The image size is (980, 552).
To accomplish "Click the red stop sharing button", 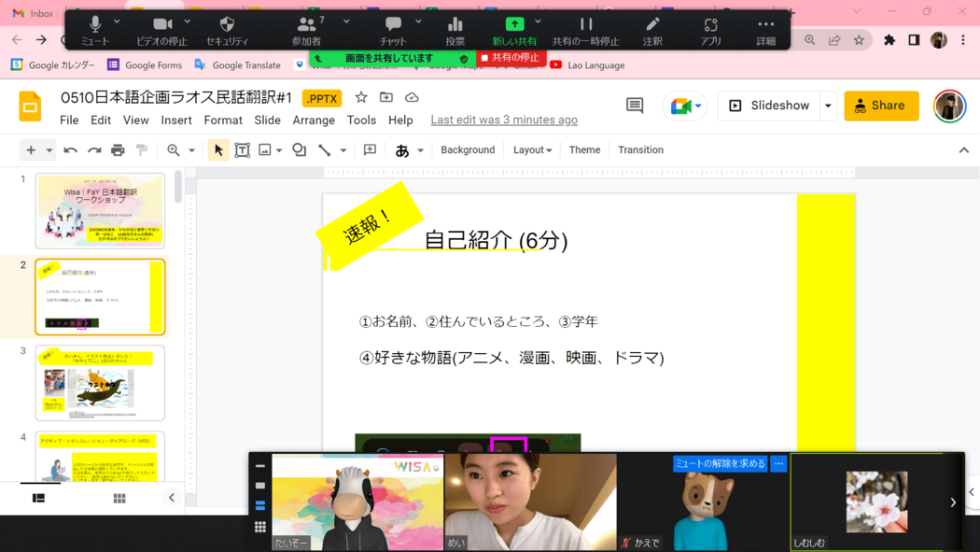I will 511,58.
